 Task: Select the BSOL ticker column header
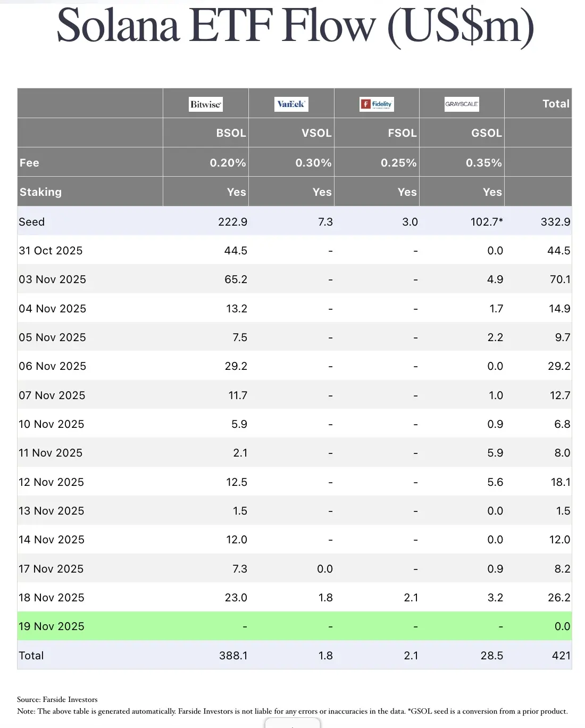pos(231,133)
